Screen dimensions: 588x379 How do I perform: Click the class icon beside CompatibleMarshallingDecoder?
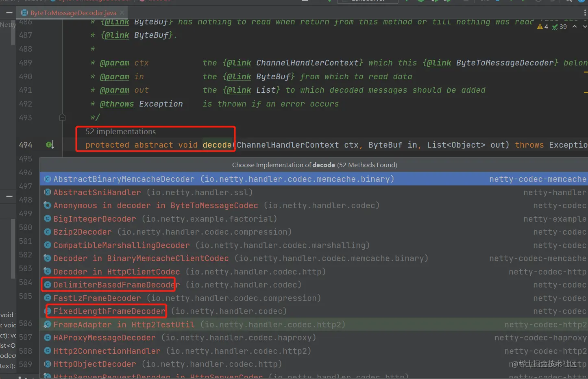48,245
